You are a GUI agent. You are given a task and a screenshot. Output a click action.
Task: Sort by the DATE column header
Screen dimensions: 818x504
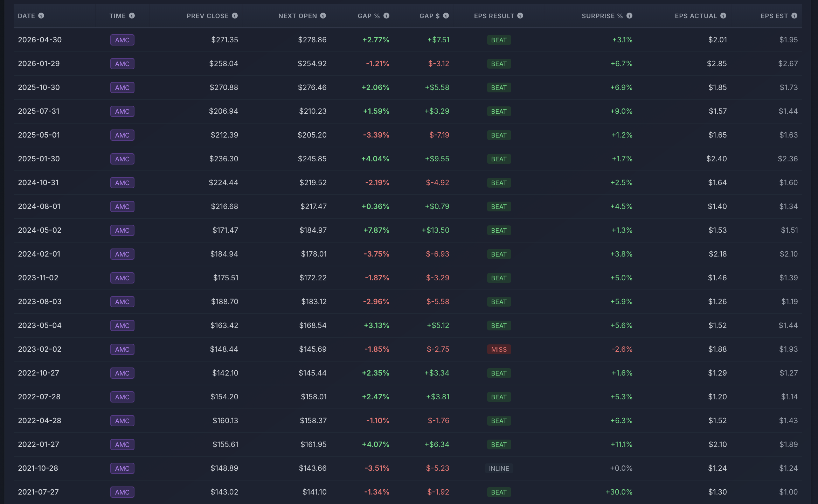pos(27,16)
